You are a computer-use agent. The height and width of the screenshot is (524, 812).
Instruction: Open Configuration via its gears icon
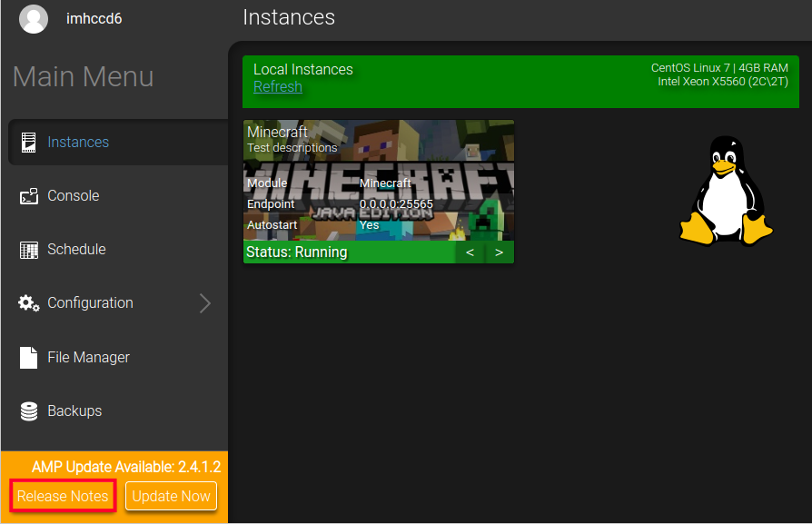coord(26,302)
